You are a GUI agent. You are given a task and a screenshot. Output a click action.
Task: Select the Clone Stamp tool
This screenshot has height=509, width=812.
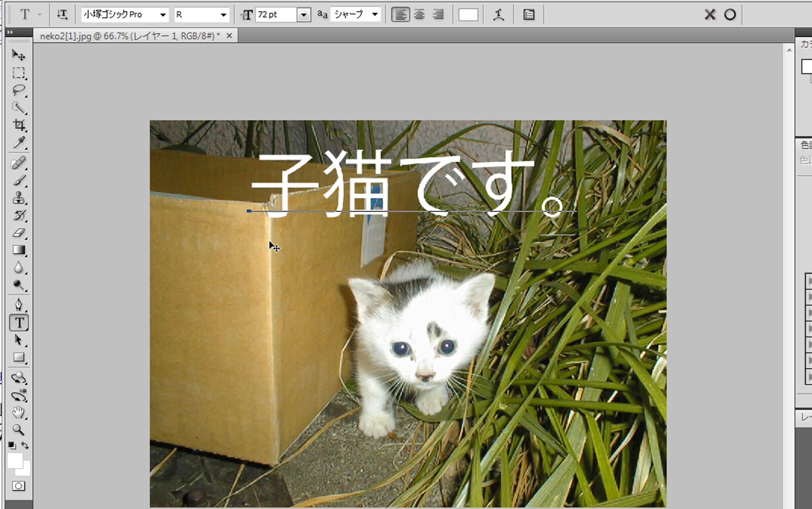[18, 198]
